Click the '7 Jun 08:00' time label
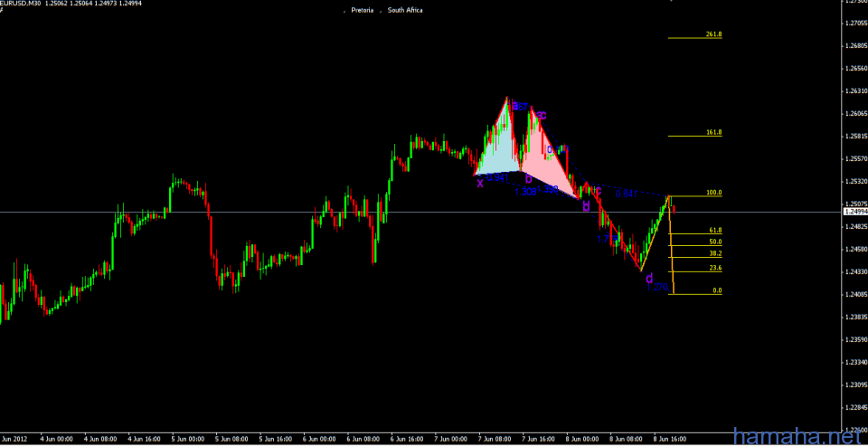 pos(495,440)
